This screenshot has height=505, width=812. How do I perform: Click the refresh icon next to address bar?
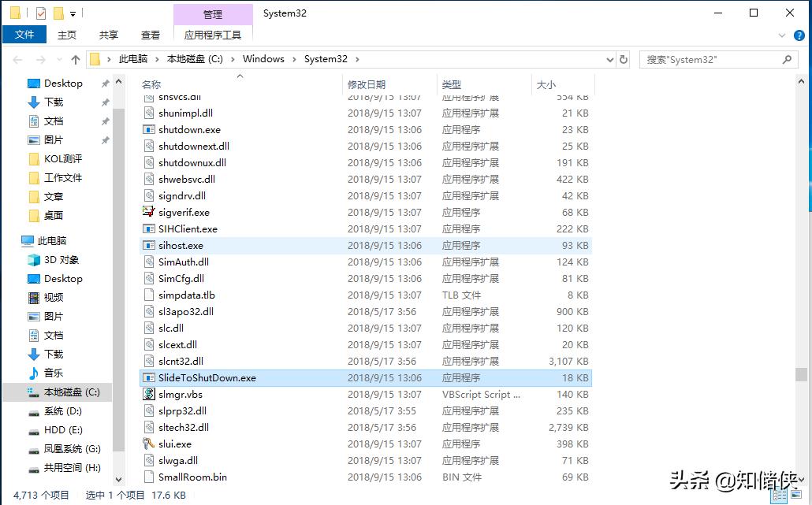[x=623, y=59]
